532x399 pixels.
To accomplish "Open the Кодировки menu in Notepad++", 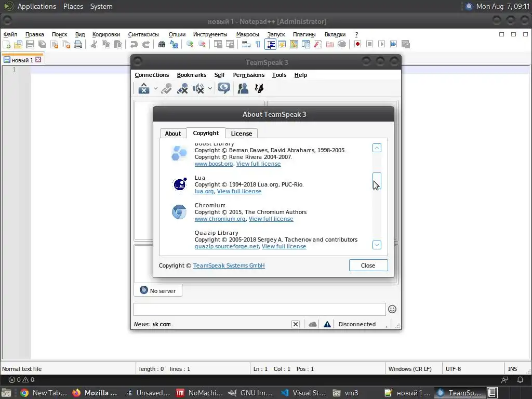I will (x=106, y=34).
